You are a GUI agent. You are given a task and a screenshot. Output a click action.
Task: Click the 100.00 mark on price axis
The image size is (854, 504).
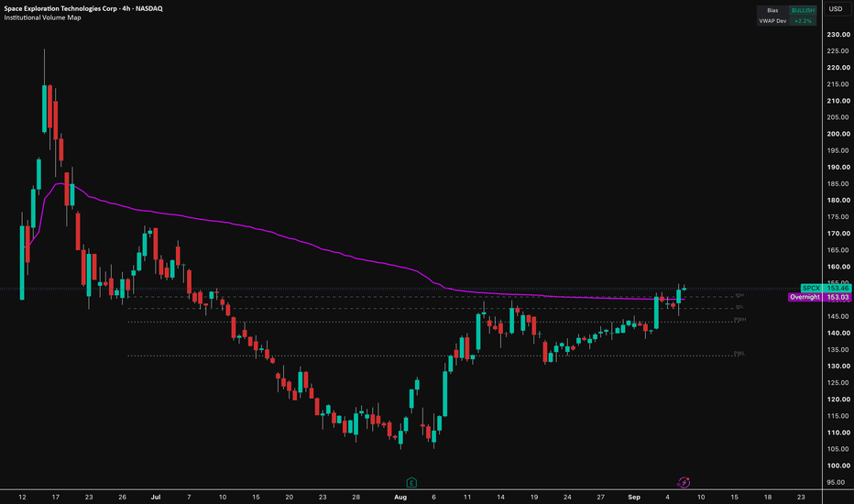[838, 466]
